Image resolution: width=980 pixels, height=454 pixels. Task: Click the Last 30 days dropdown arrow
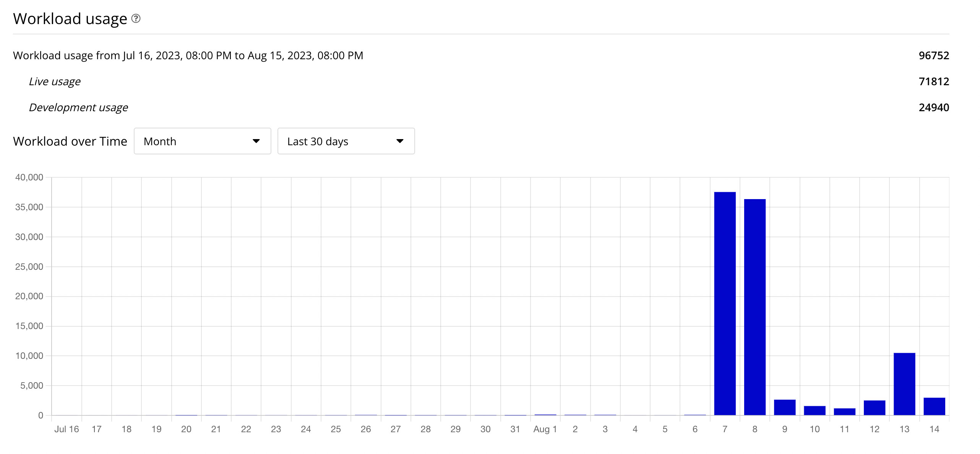point(400,141)
